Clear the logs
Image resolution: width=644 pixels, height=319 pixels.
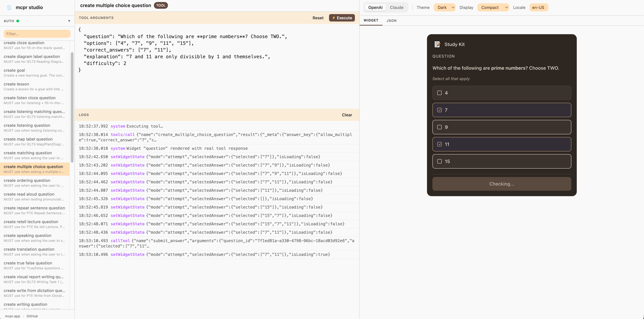347,115
